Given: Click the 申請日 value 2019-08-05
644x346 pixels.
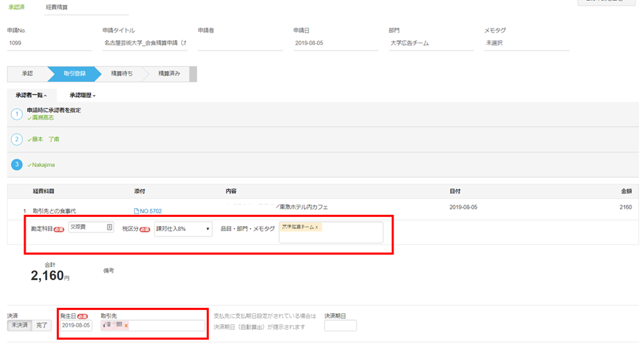Looking at the screenshot, I should (x=309, y=43).
